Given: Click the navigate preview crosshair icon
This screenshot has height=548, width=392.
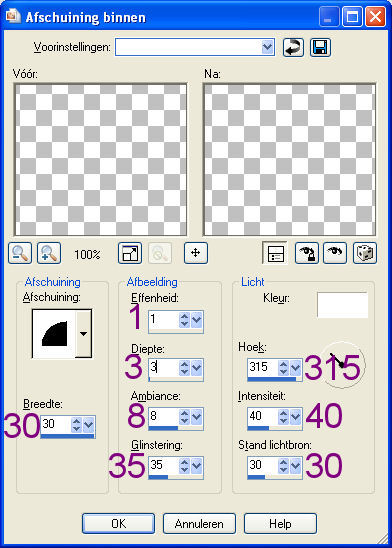Looking at the screenshot, I should point(196,253).
